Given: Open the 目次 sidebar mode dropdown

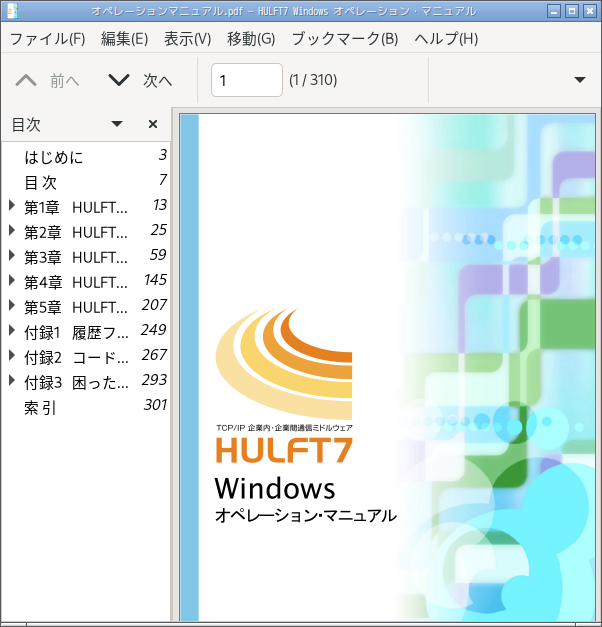Looking at the screenshot, I should pos(117,124).
